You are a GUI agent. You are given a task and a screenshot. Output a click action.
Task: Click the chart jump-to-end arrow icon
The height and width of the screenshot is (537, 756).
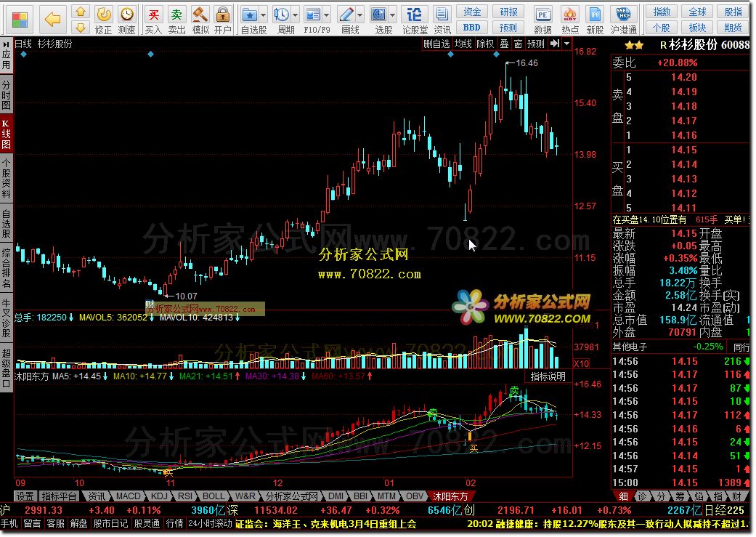pyautogui.click(x=555, y=44)
